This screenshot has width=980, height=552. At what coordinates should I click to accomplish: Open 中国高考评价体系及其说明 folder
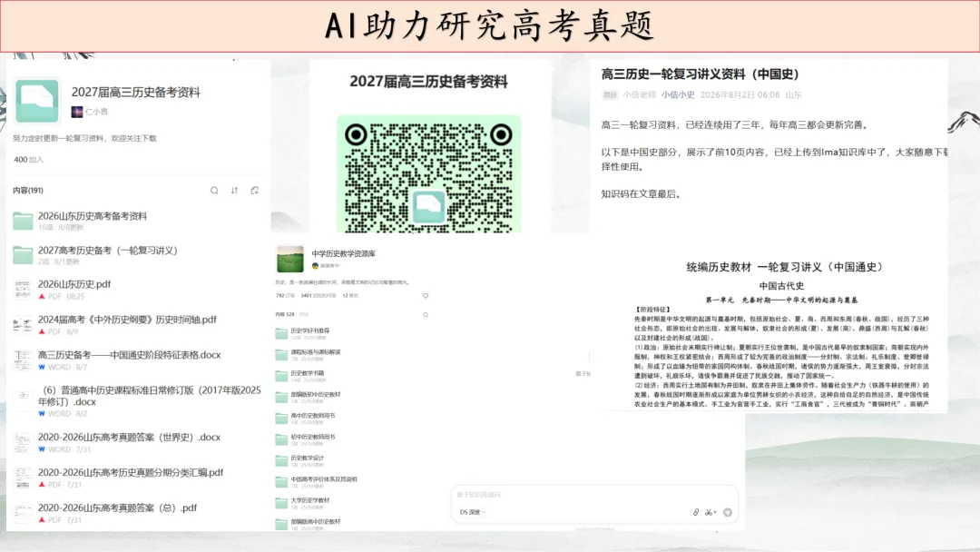click(324, 479)
